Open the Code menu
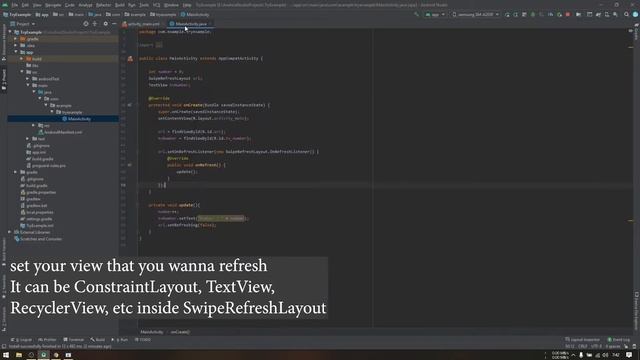This screenshot has height=360, width=640. click(70, 5)
